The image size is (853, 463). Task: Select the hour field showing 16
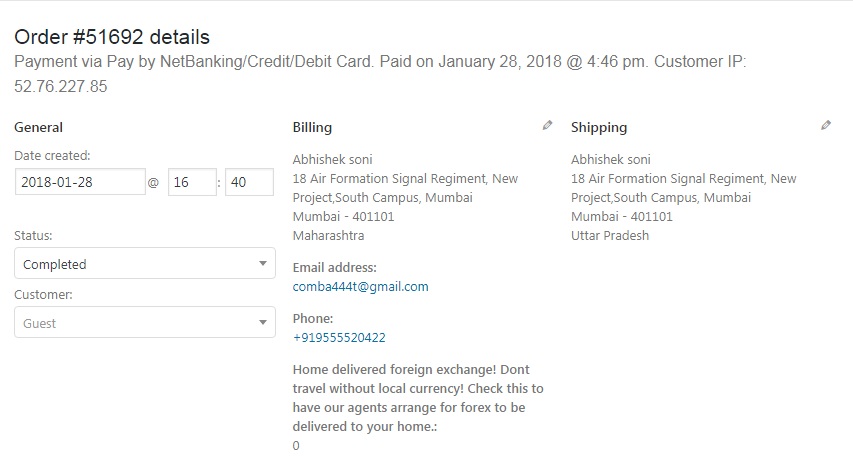(x=192, y=182)
